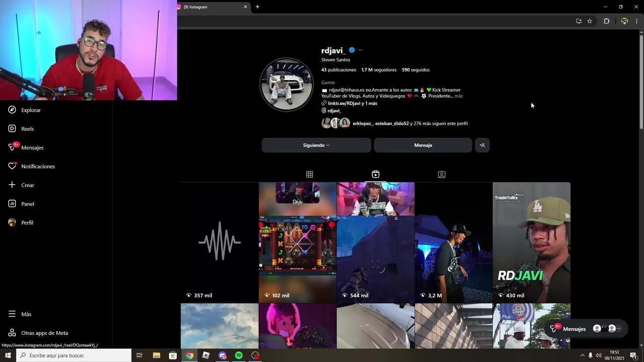Screen dimensions: 644x362
Task: Open the TradeTalks RDJAVI reel, 430 mil views
Action: 531,242
